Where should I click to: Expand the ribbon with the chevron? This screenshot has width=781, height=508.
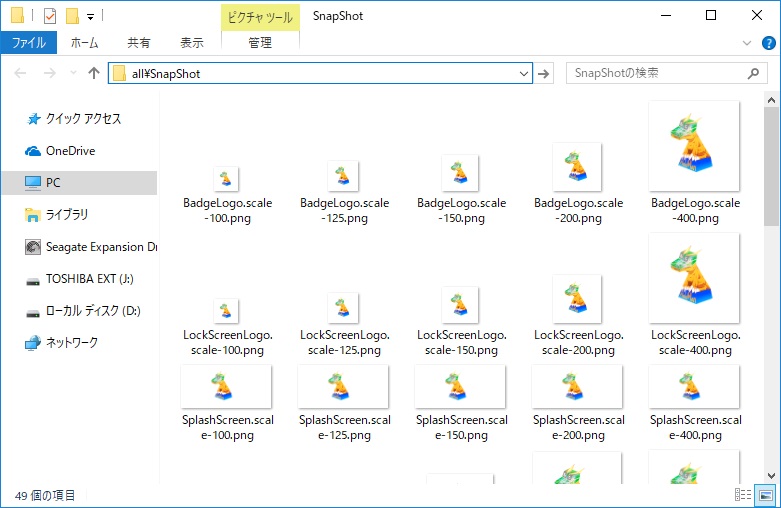[747, 43]
